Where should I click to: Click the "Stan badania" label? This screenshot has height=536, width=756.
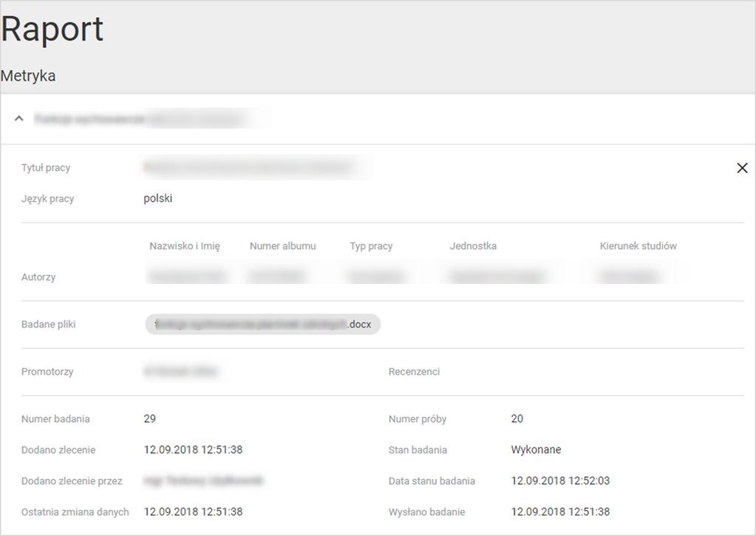click(418, 450)
